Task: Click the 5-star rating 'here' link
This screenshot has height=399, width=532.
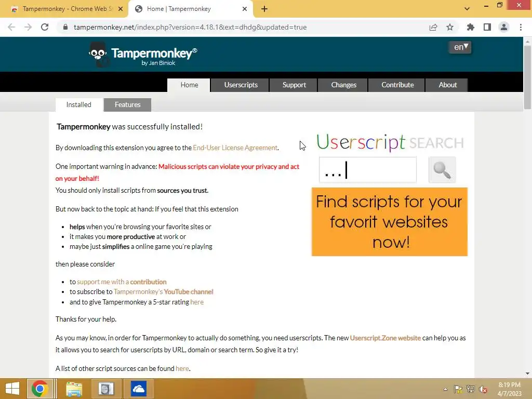Action: pos(197,302)
